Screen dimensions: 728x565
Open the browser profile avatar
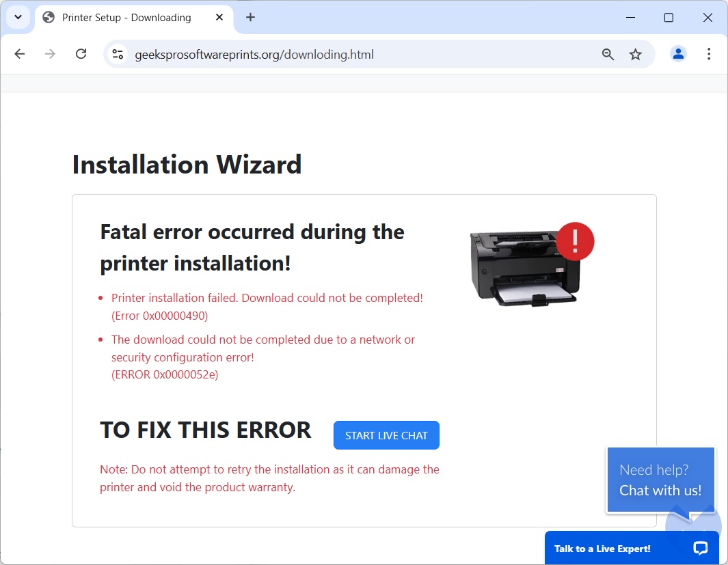click(x=677, y=53)
